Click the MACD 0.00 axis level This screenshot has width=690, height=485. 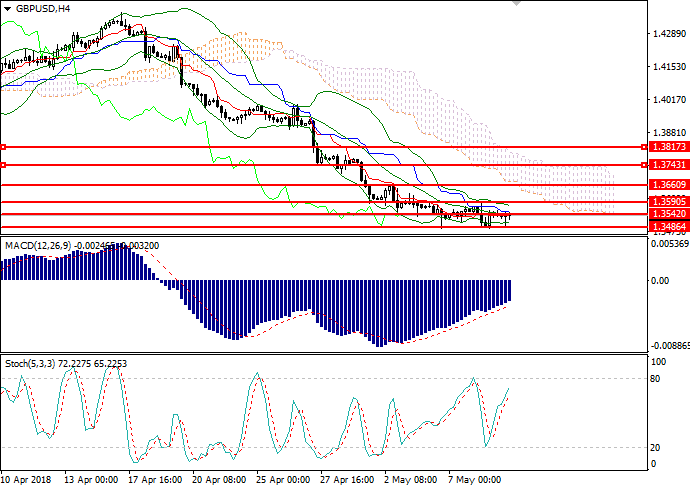[x=660, y=281]
